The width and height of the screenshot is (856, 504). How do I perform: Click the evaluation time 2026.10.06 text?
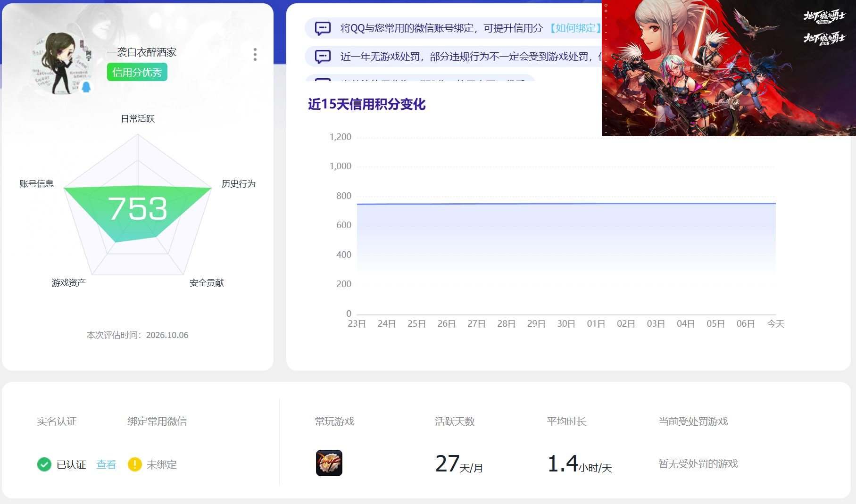(167, 335)
